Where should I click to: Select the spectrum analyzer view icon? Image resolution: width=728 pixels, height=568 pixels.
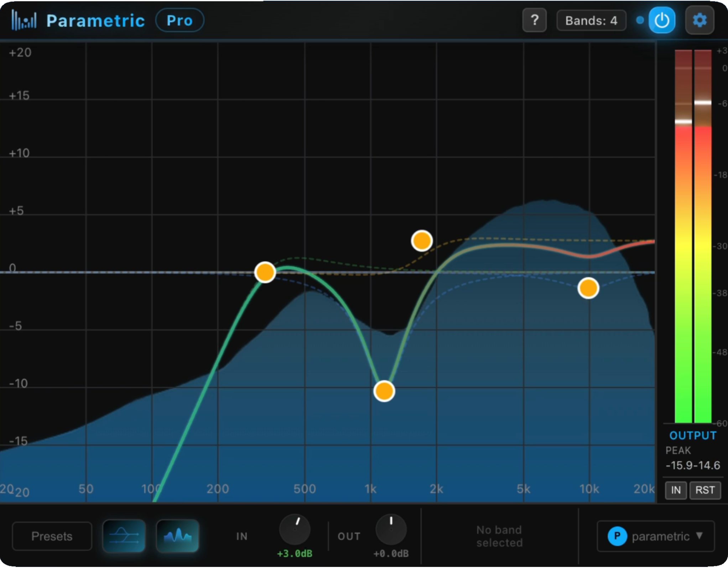pyautogui.click(x=177, y=536)
